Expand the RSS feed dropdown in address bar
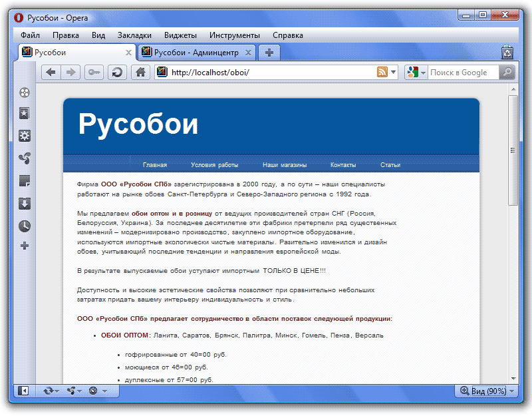Image resolution: width=532 pixels, height=418 pixels. [x=394, y=73]
